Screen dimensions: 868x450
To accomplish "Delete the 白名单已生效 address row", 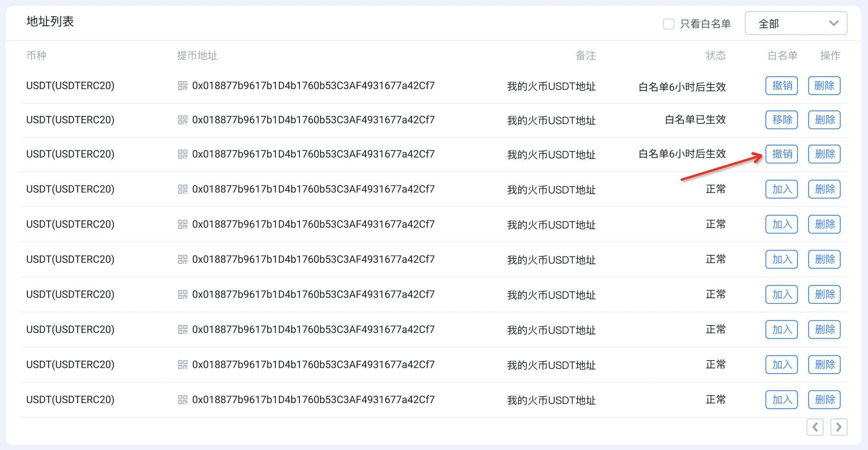I will 824,120.
